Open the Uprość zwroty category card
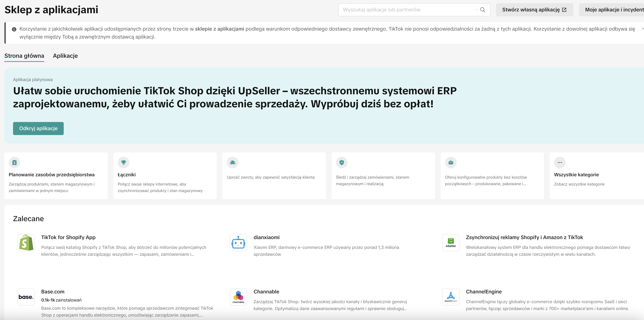 (274, 176)
